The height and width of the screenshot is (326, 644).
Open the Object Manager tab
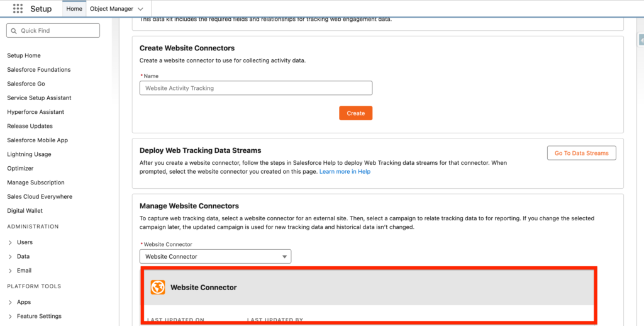(x=111, y=9)
